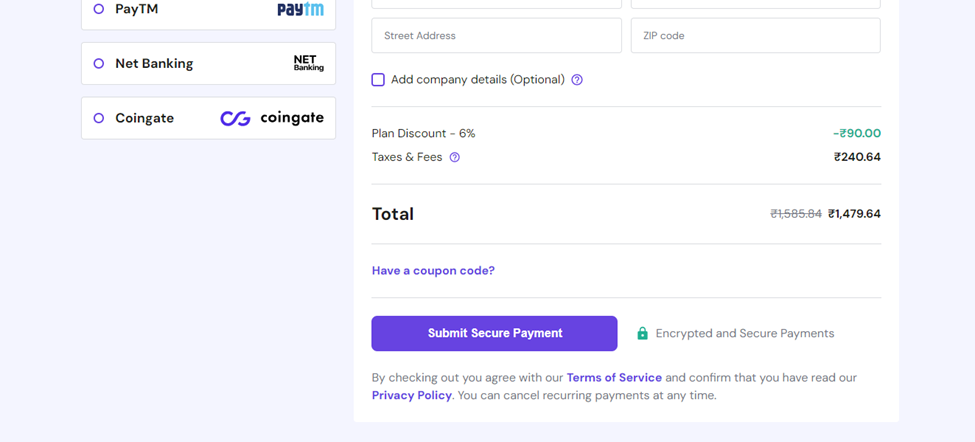Screen dimensions: 975x442
Task: Click help icon beside Taxes & Fees
Action: [455, 157]
